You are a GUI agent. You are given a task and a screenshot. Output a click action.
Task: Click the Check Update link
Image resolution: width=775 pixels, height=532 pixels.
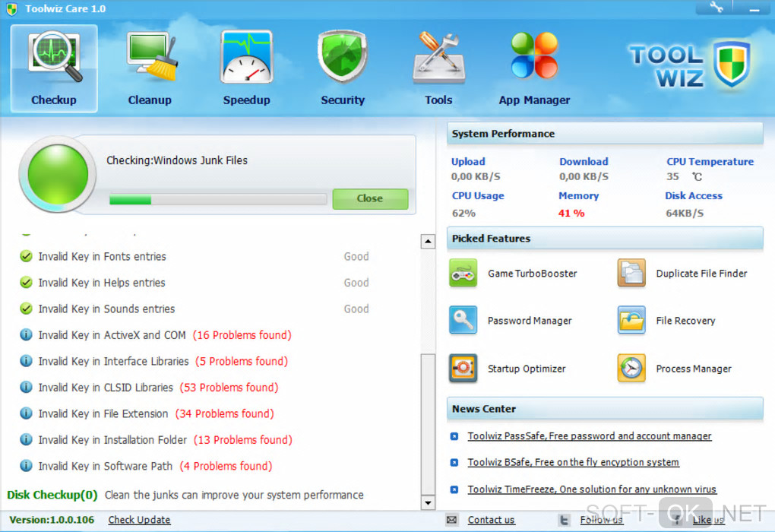click(x=139, y=520)
